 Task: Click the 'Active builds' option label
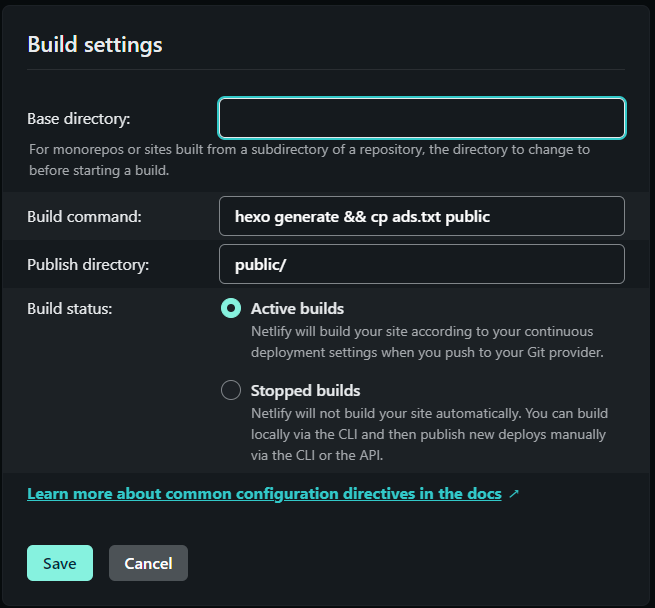(297, 308)
